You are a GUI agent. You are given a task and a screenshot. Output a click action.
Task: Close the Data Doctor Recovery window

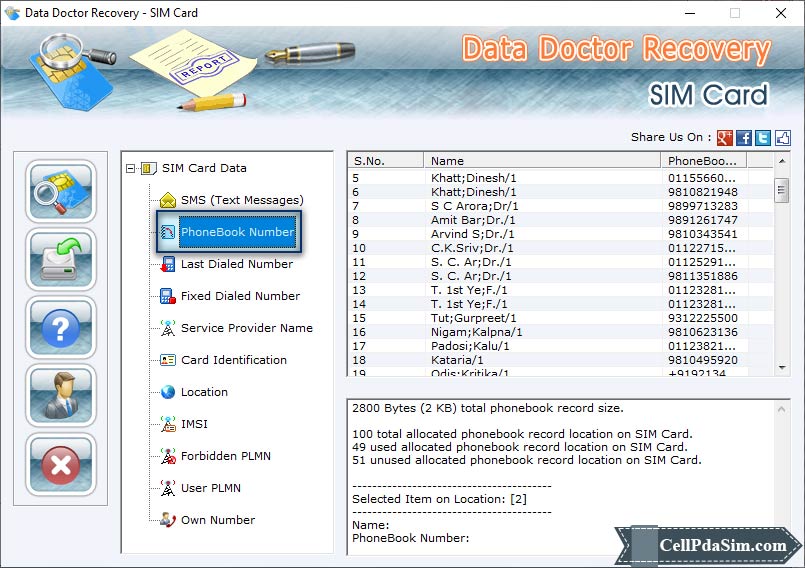tap(780, 13)
